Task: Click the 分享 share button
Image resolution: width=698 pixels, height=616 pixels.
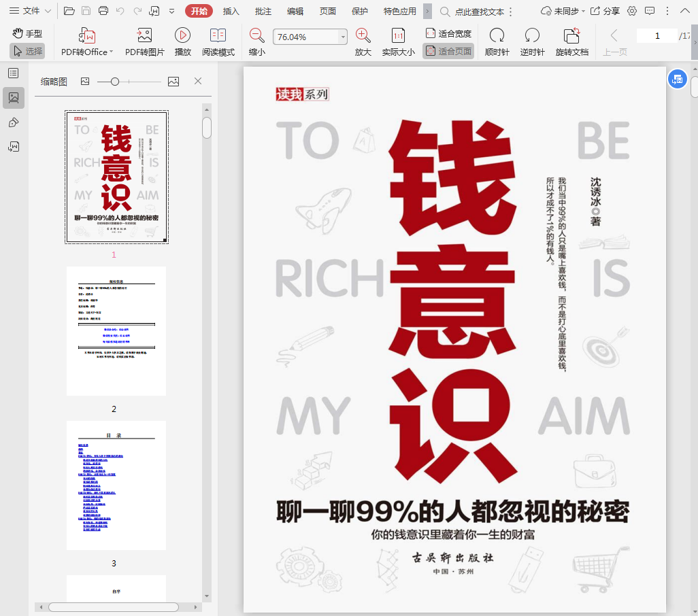Action: point(605,11)
